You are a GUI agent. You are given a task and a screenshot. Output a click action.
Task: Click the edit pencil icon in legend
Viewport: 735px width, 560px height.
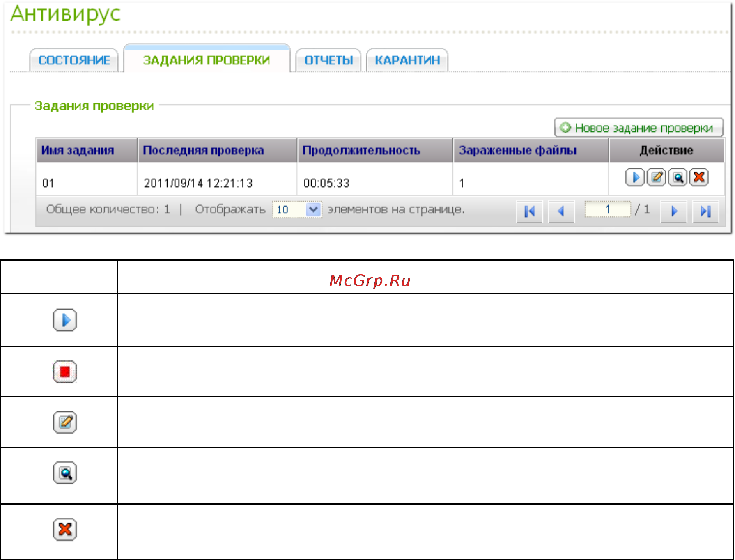point(65,422)
